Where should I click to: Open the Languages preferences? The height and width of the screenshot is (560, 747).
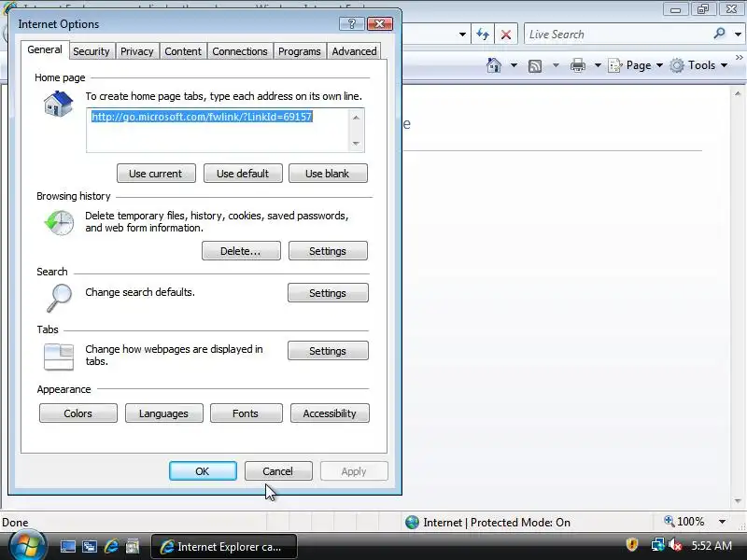tap(164, 413)
